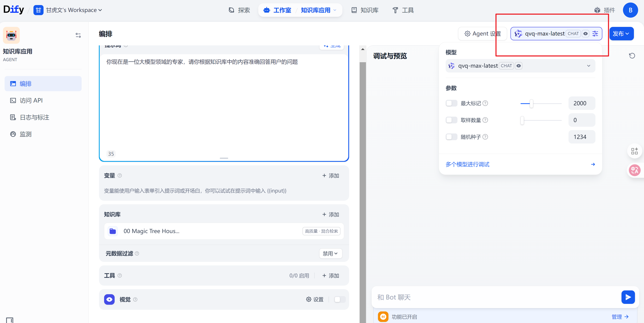The width and height of the screenshot is (644, 323).
Task: Open the 访问 API sidebar item
Action: pyautogui.click(x=31, y=100)
